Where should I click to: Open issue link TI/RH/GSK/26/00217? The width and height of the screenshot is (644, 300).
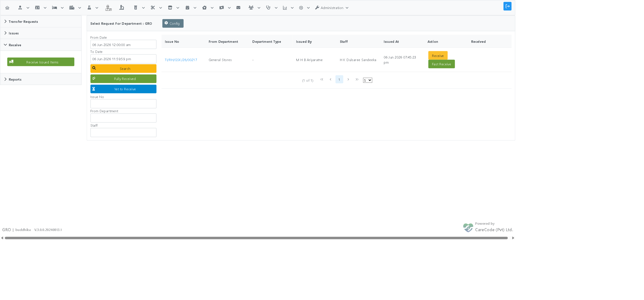(x=181, y=60)
